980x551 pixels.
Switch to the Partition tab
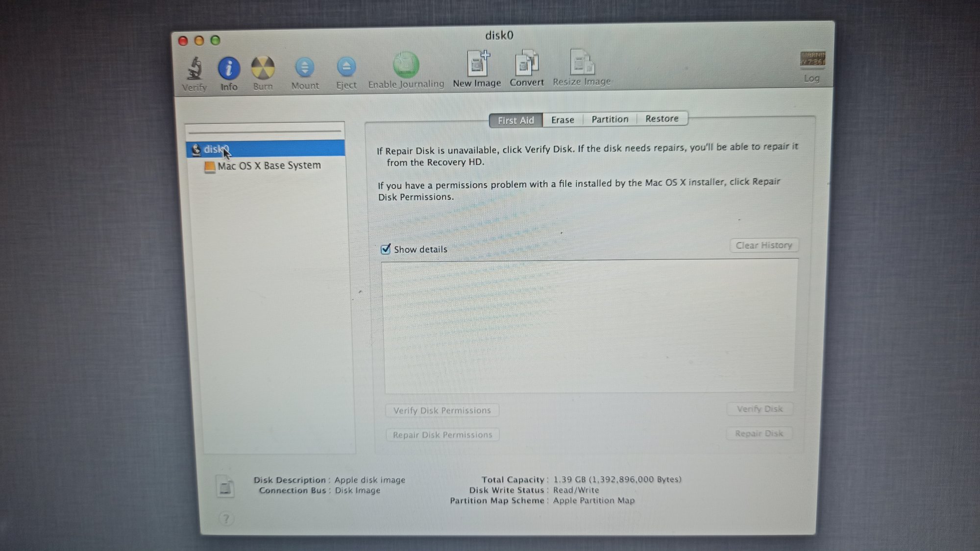click(x=610, y=120)
